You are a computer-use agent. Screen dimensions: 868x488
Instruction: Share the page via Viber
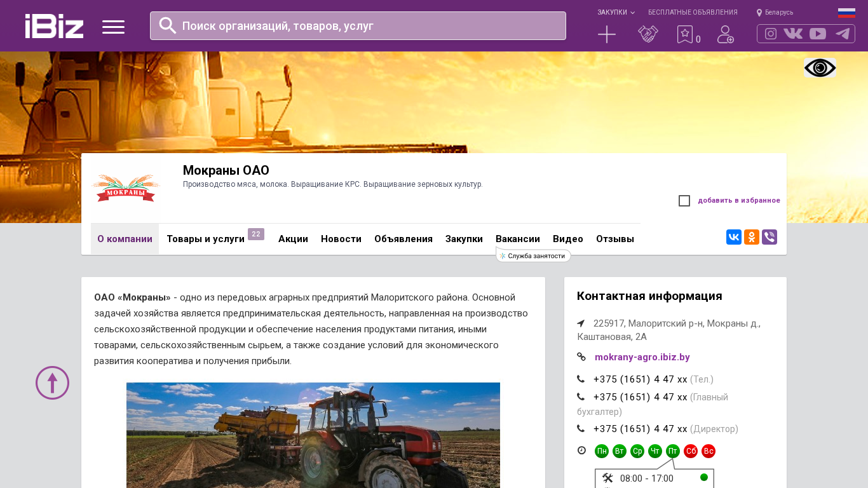pyautogui.click(x=770, y=237)
